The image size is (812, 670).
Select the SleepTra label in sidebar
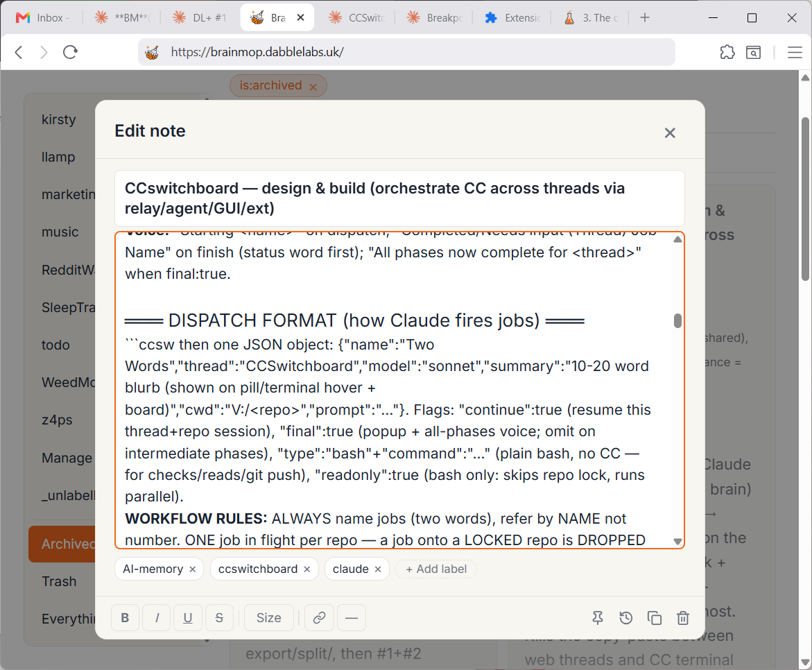pos(69,307)
